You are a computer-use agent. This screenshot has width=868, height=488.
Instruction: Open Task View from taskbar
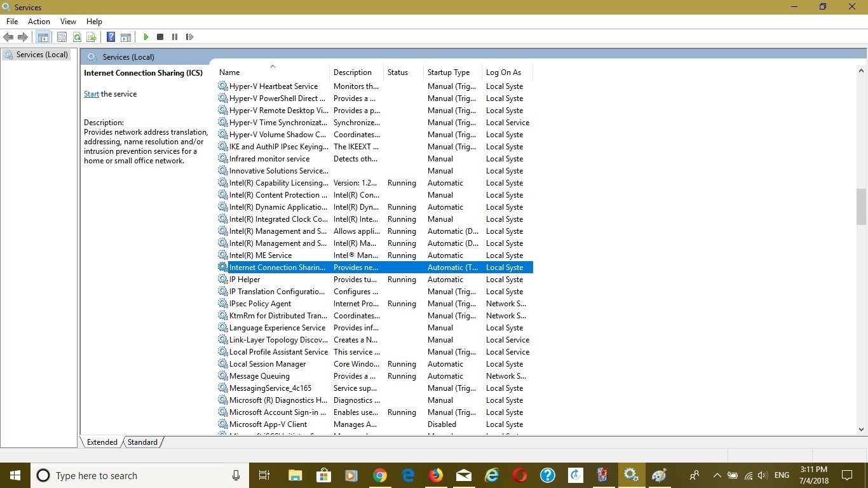pos(264,475)
